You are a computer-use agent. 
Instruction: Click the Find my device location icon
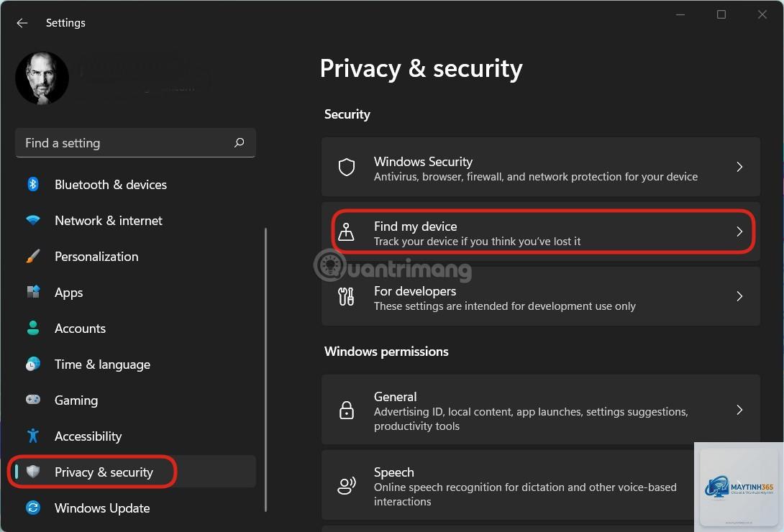(x=346, y=231)
